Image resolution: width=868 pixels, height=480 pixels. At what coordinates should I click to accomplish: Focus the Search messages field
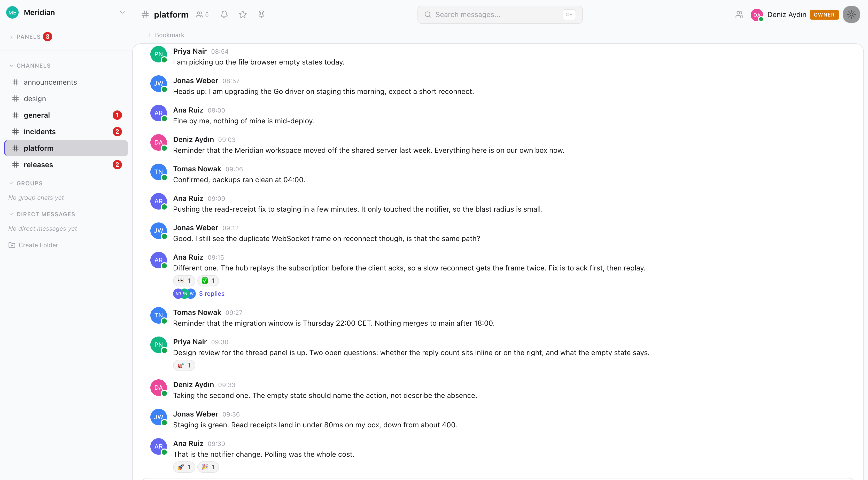coord(500,14)
